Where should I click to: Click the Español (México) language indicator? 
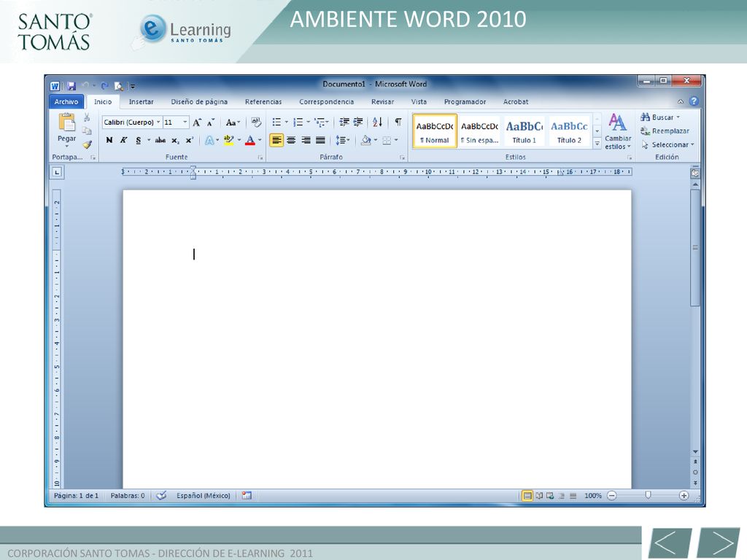pyautogui.click(x=204, y=496)
